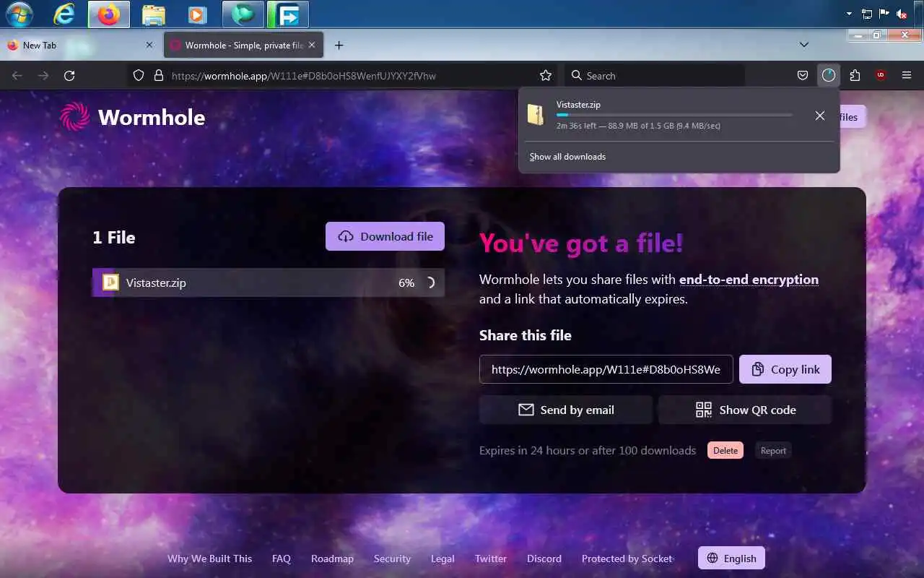
Task: Open the Legal footer link
Action: click(x=443, y=558)
